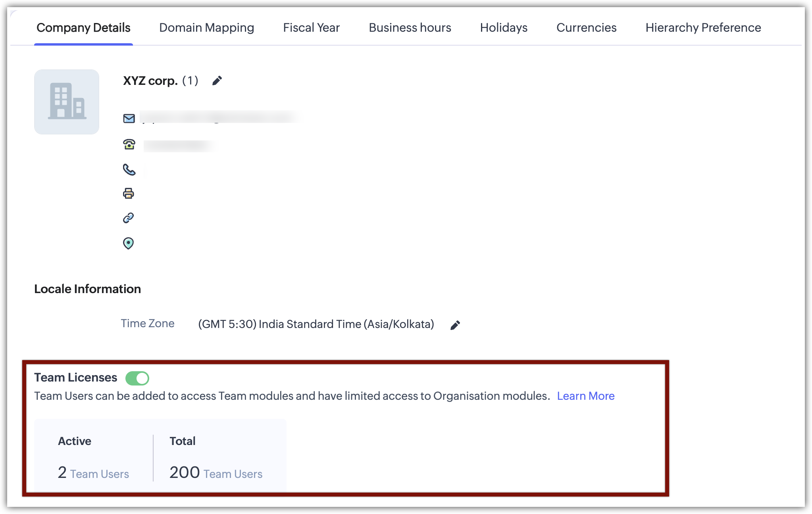Click the email envelope icon
This screenshot has height=514, width=812.
pyautogui.click(x=129, y=119)
